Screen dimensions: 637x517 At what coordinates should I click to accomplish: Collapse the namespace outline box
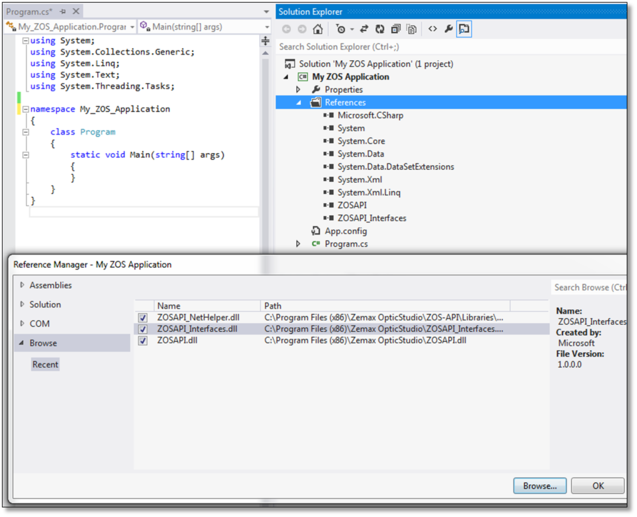tap(26, 109)
